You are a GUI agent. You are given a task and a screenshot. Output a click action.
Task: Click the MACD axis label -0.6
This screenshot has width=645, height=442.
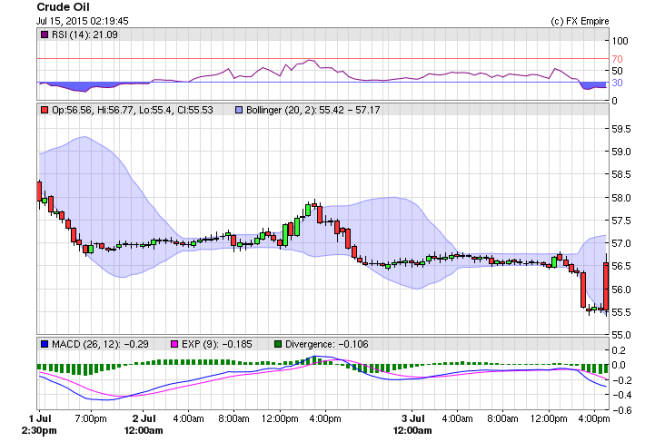coord(622,410)
